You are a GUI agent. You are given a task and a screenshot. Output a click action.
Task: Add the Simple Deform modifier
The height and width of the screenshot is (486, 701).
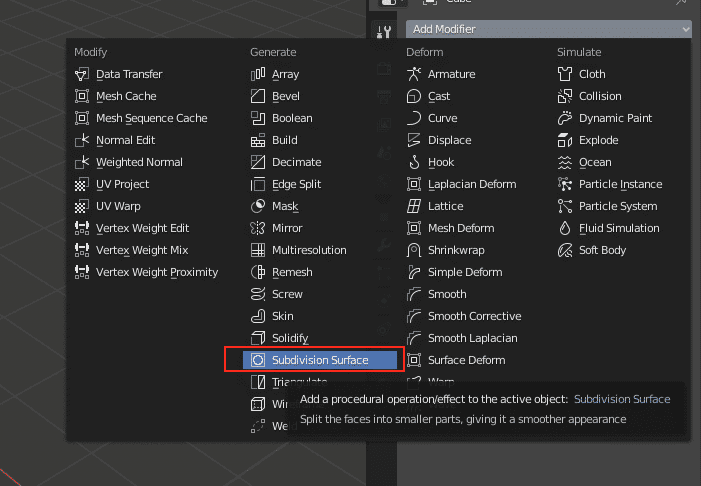pos(454,272)
